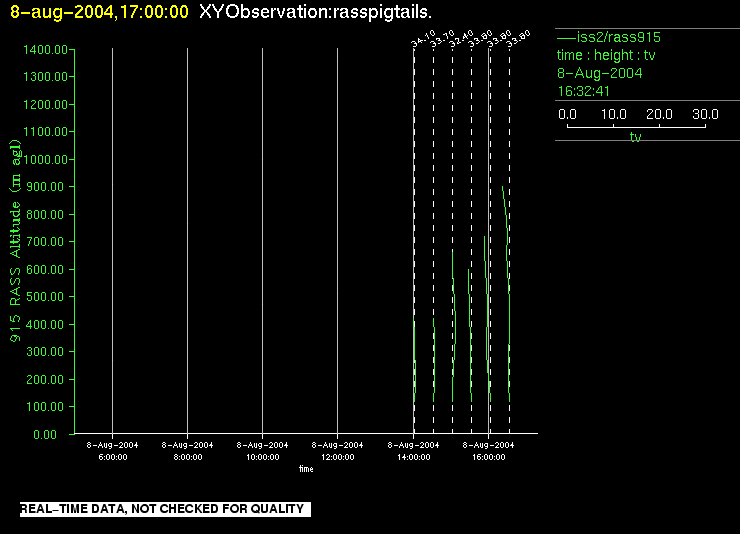Click the x-axis tick label 10:00:00
Screen dimensions: 740x534
[x=263, y=457]
